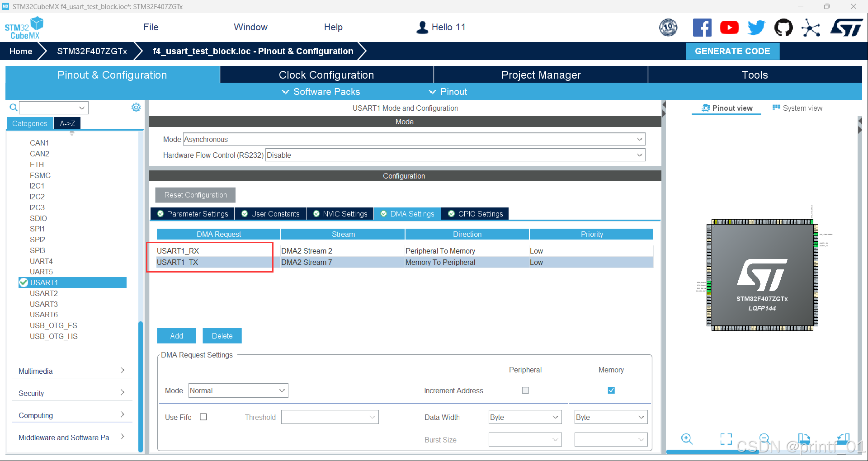
Task: Click the ST community network icon
Action: [x=811, y=28]
